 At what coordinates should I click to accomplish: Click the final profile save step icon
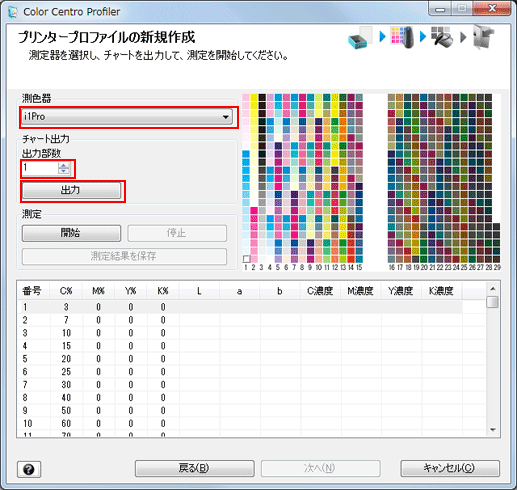point(484,37)
